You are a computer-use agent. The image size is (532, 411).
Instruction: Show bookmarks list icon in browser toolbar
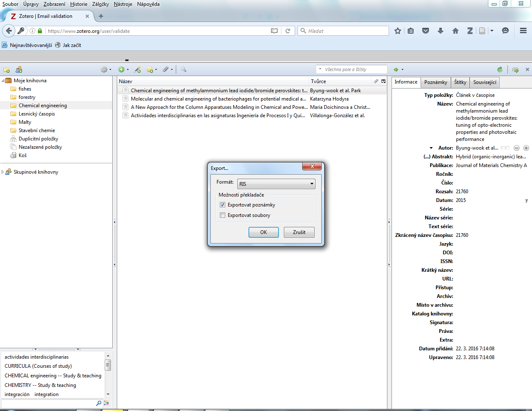coord(411,31)
